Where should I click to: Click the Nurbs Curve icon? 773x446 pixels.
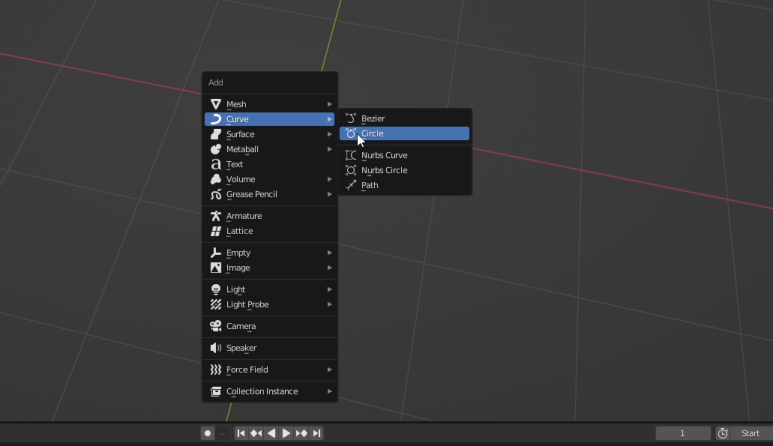point(351,155)
